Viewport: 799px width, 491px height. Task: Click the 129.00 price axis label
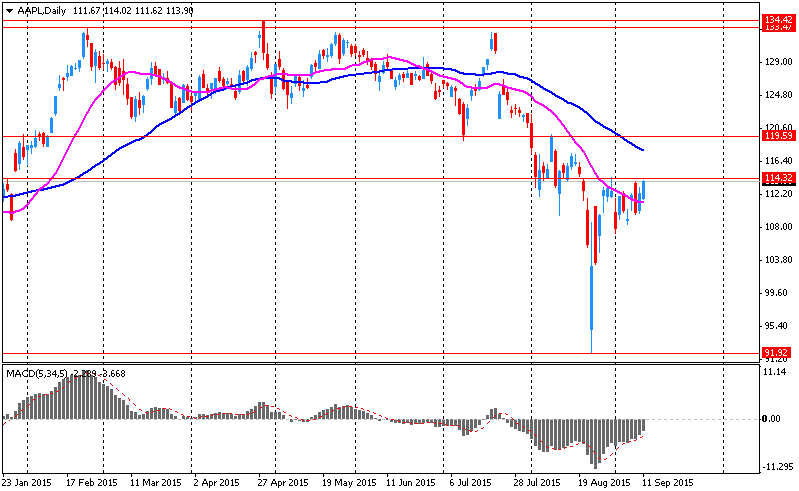(778, 62)
